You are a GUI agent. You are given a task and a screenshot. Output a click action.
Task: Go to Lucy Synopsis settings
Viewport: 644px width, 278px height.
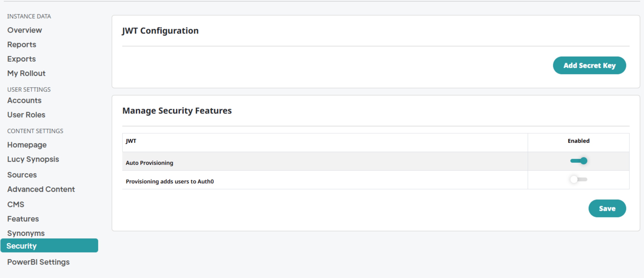pyautogui.click(x=33, y=159)
